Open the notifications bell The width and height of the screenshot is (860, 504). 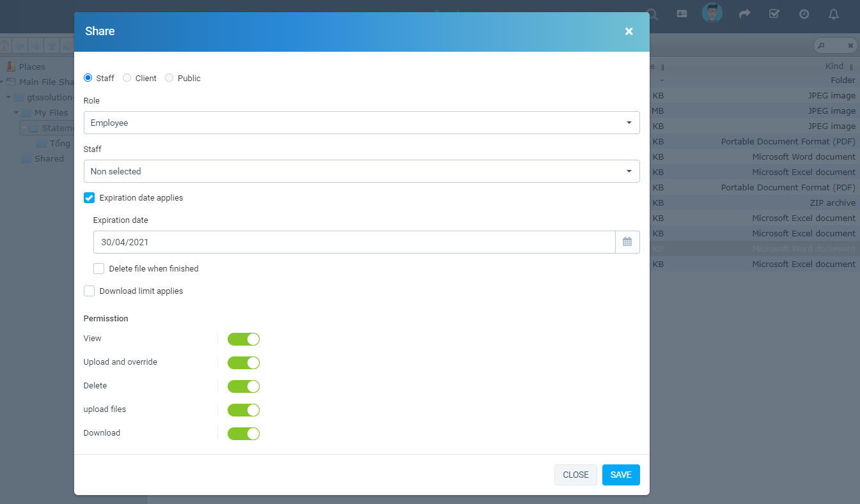tap(834, 13)
